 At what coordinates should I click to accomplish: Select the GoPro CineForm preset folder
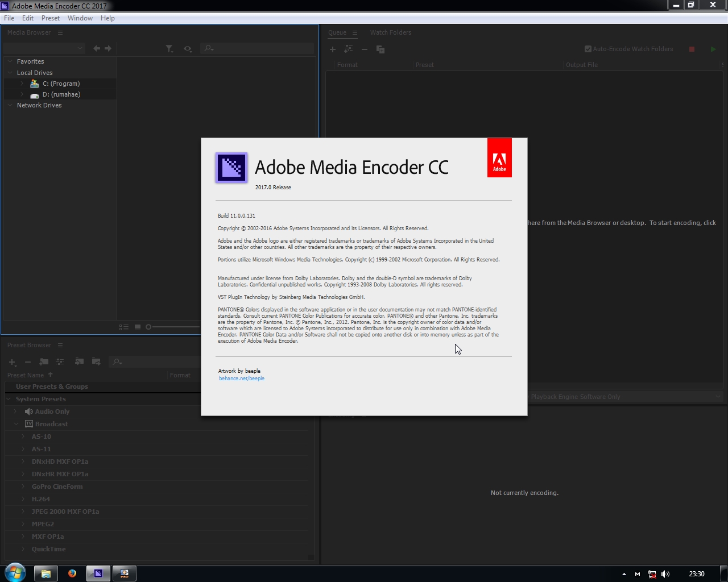[x=57, y=487]
